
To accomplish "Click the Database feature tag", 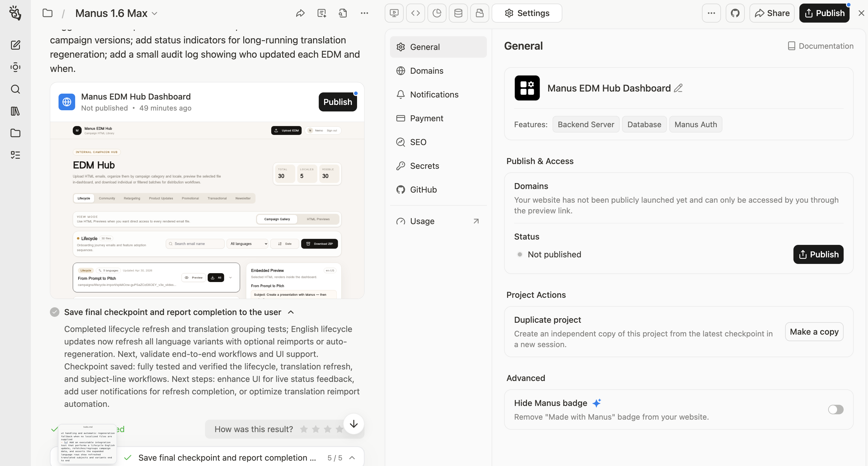I will click(644, 125).
